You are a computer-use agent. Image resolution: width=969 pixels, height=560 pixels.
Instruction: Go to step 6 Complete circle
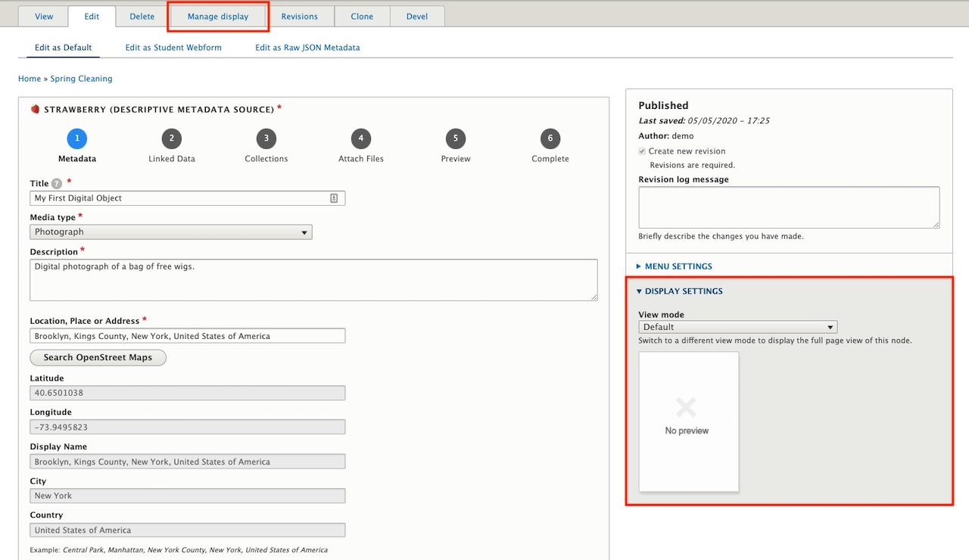pos(550,138)
